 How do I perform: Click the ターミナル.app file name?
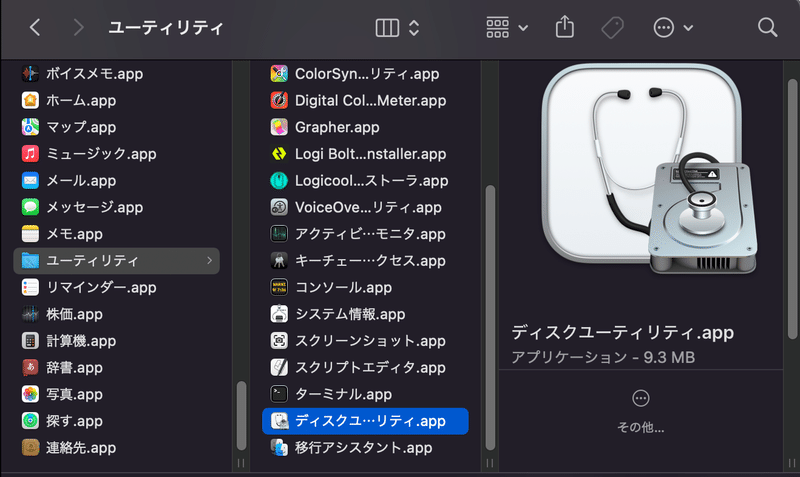343,394
